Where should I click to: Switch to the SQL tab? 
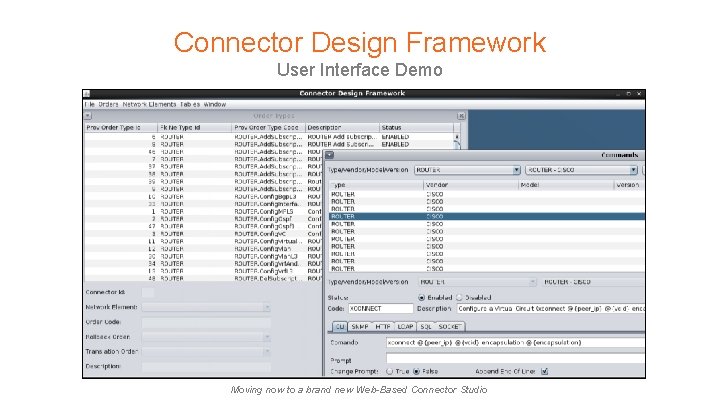coord(426,326)
